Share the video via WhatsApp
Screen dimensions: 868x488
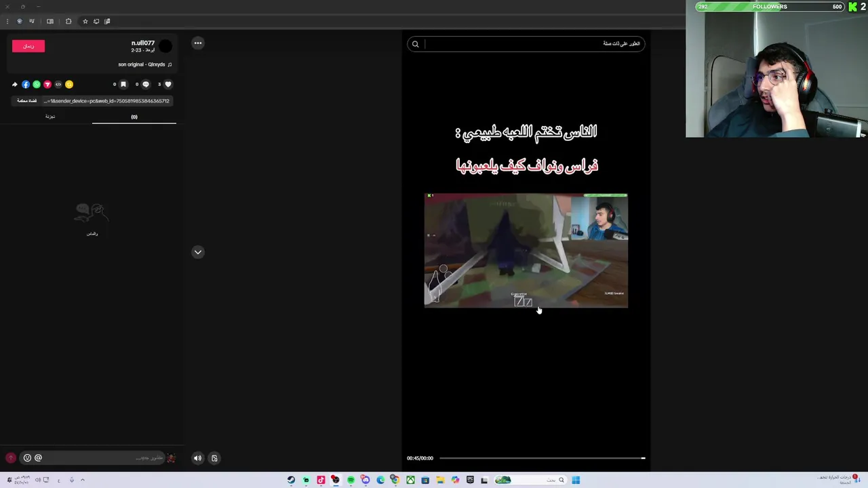pyautogui.click(x=37, y=85)
